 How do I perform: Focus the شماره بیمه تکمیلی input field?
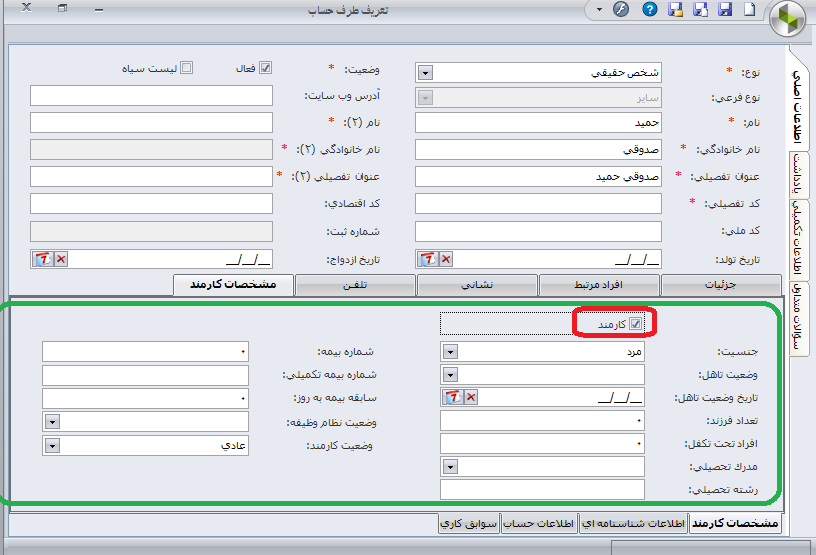coord(145,375)
